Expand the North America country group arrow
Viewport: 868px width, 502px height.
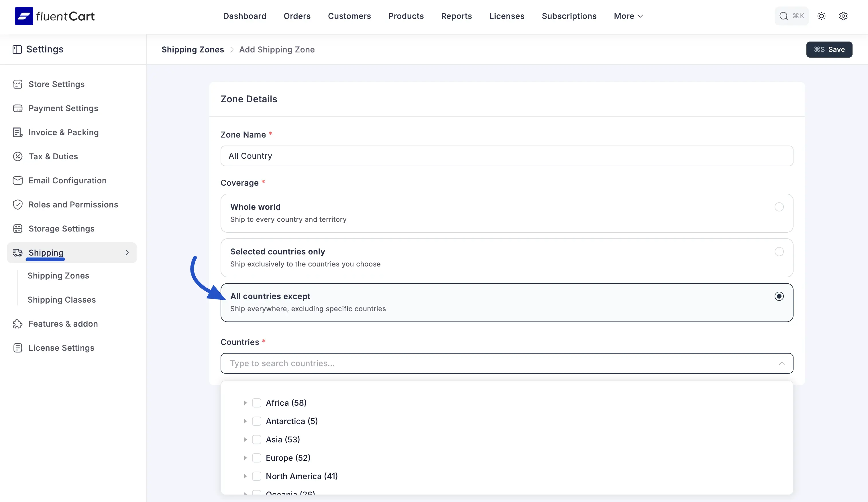245,476
